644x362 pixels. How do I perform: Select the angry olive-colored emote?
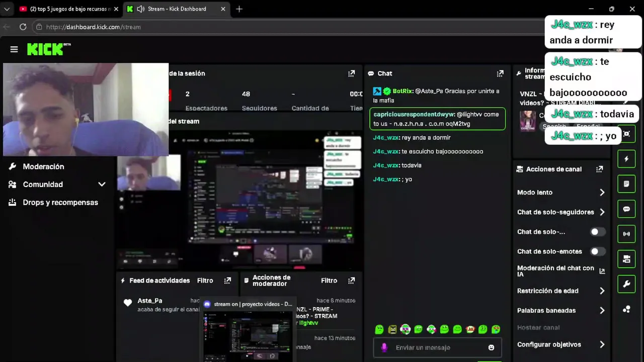(x=392, y=329)
